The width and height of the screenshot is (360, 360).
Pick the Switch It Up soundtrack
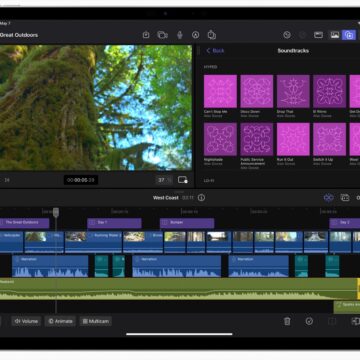(329, 139)
